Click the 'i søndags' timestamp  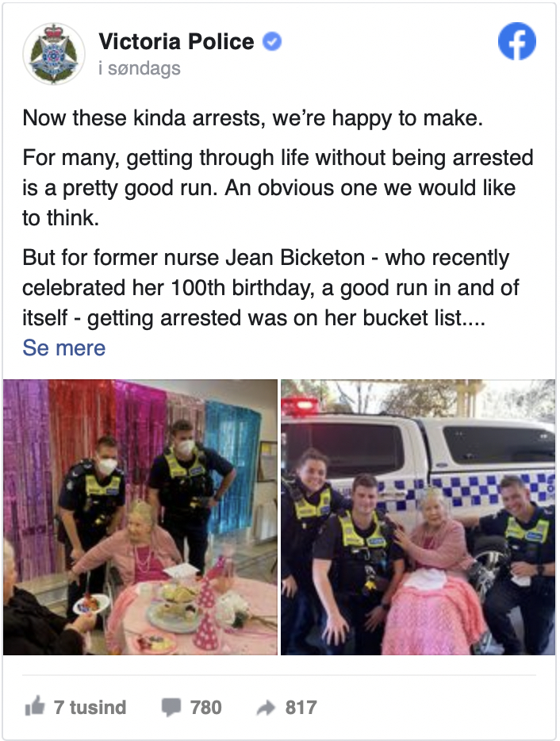point(140,68)
